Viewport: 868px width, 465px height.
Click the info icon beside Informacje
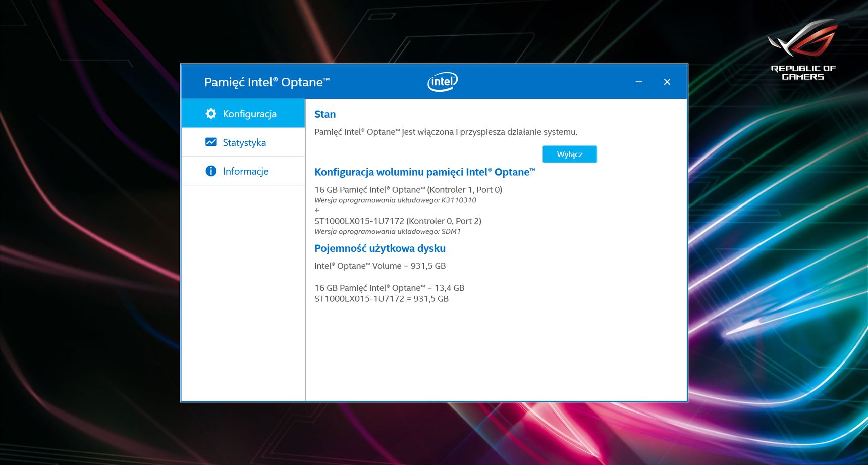coord(211,171)
